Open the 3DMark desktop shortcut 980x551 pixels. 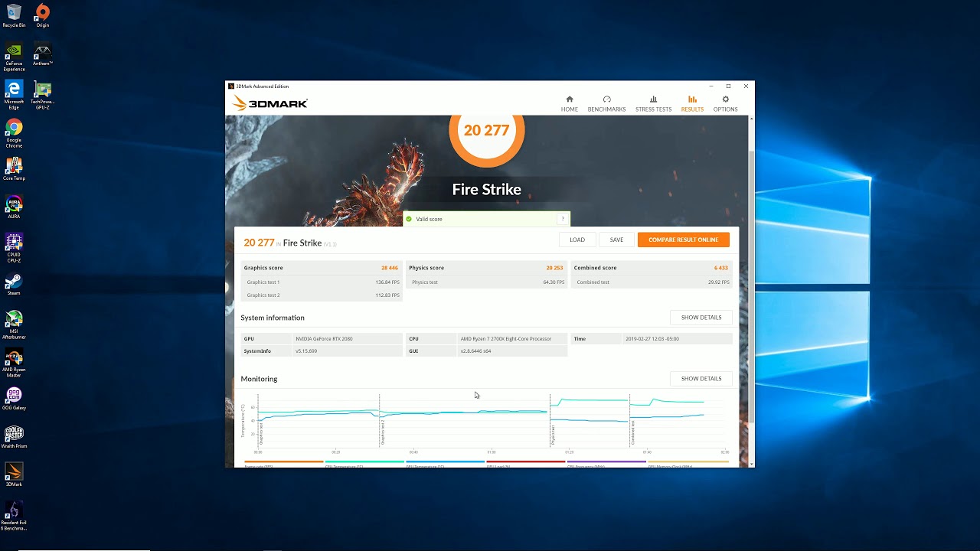click(x=14, y=475)
